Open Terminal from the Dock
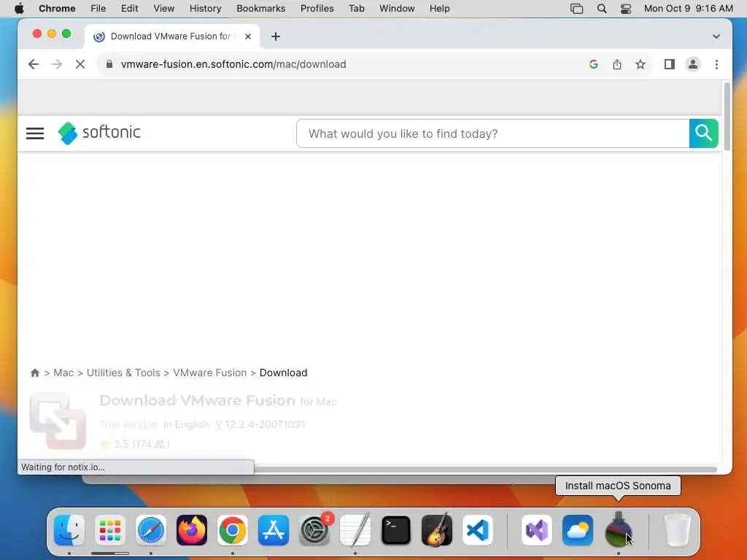 pyautogui.click(x=396, y=530)
